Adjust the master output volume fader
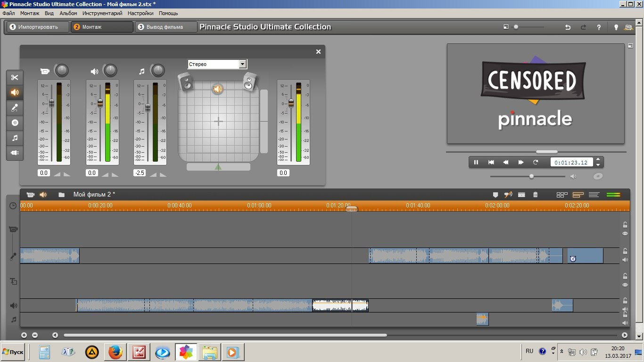This screenshot has height=362, width=644. [291, 103]
